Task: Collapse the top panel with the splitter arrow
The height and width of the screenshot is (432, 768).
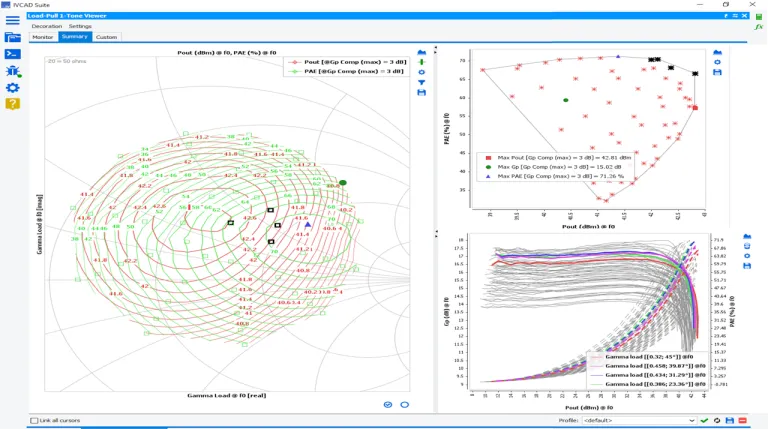Action: (x=435, y=49)
